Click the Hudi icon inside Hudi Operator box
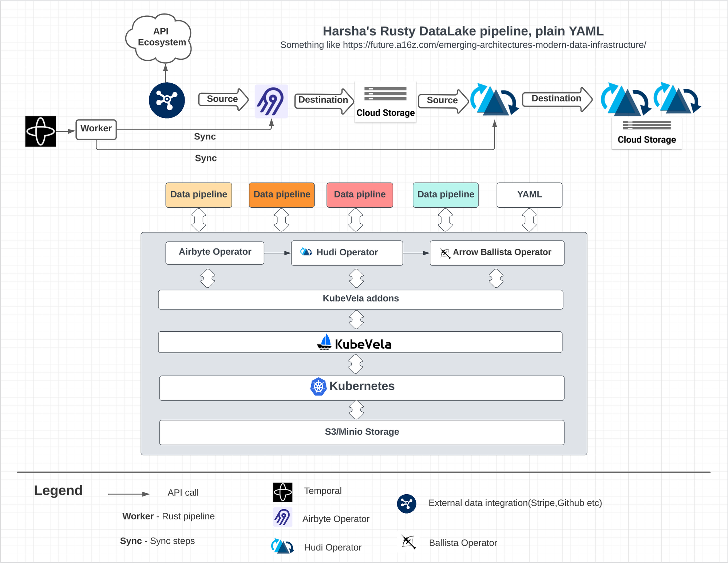 306,252
